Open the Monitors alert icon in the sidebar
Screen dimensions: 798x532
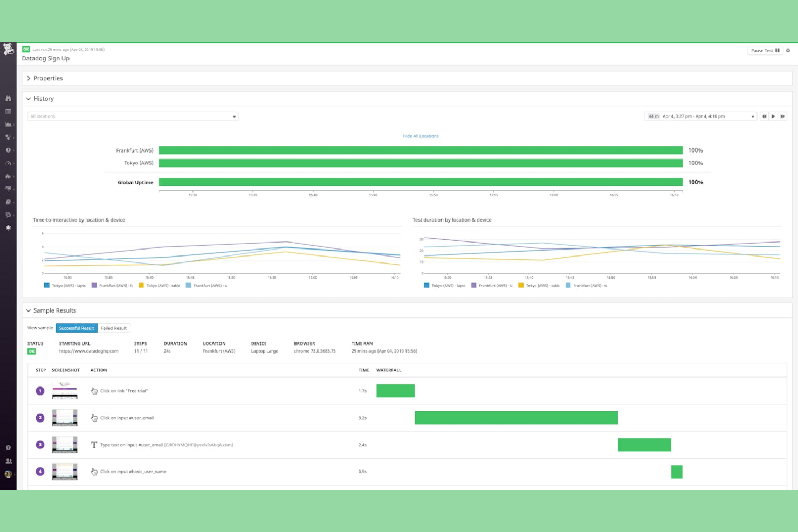[8, 151]
